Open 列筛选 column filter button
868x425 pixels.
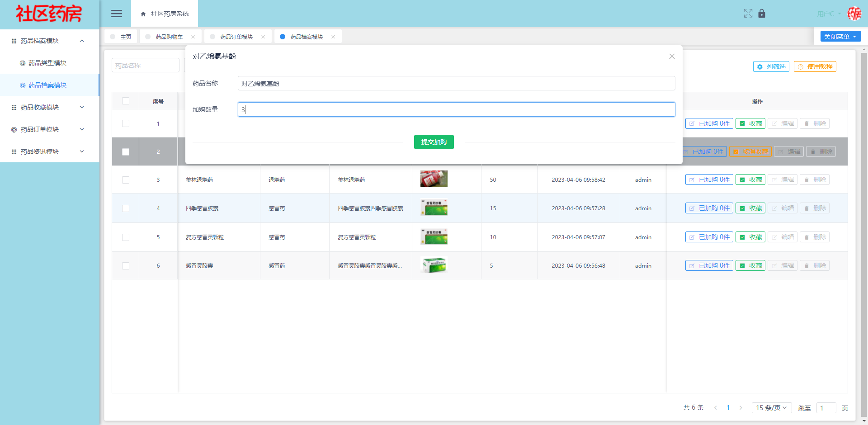[x=771, y=66]
